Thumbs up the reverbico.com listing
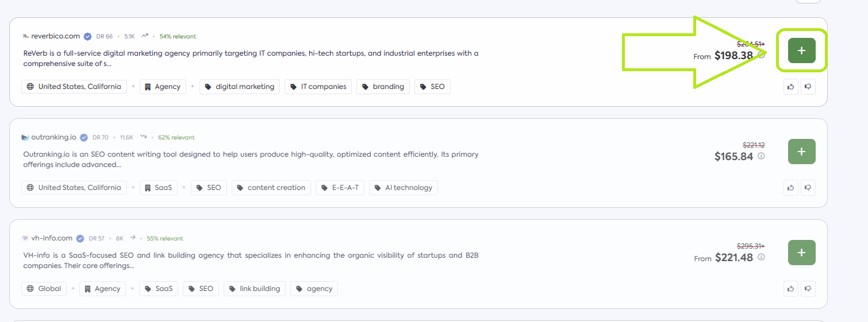Viewport: 868px width, 322px height. point(791,87)
